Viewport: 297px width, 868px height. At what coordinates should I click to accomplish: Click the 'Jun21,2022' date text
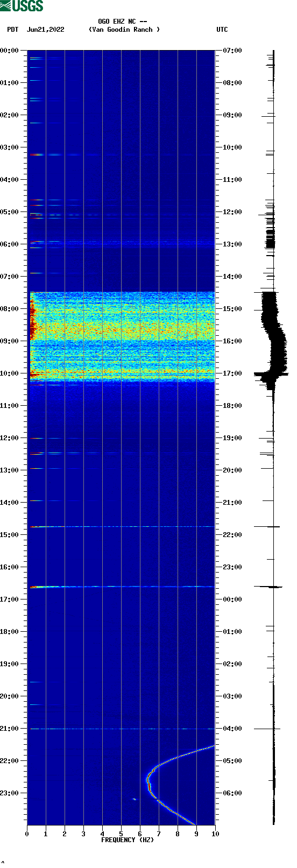[46, 30]
